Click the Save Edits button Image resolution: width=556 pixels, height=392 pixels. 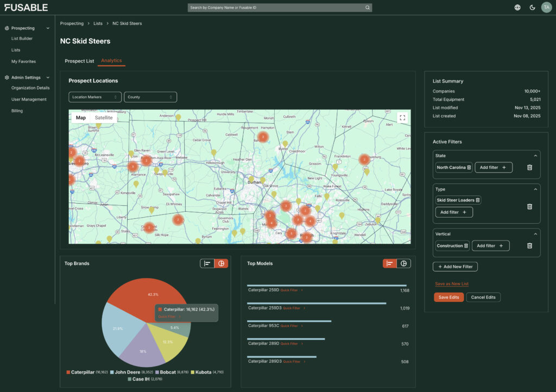448,297
